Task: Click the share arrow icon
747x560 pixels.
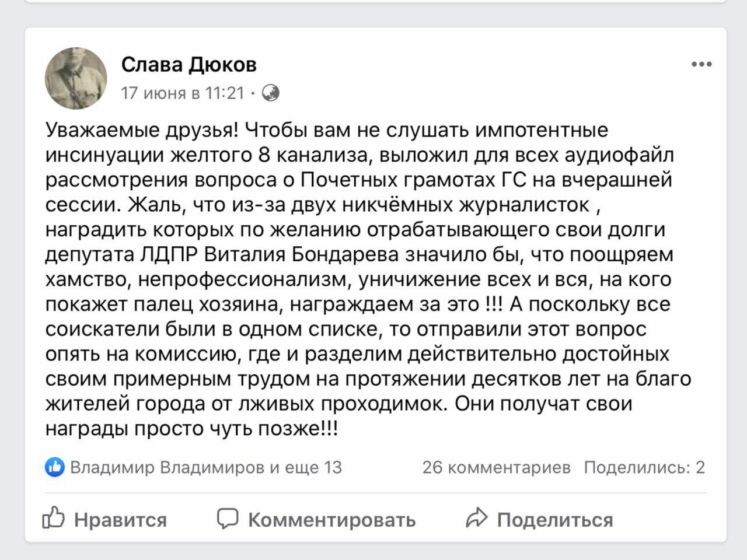Action: tap(477, 518)
